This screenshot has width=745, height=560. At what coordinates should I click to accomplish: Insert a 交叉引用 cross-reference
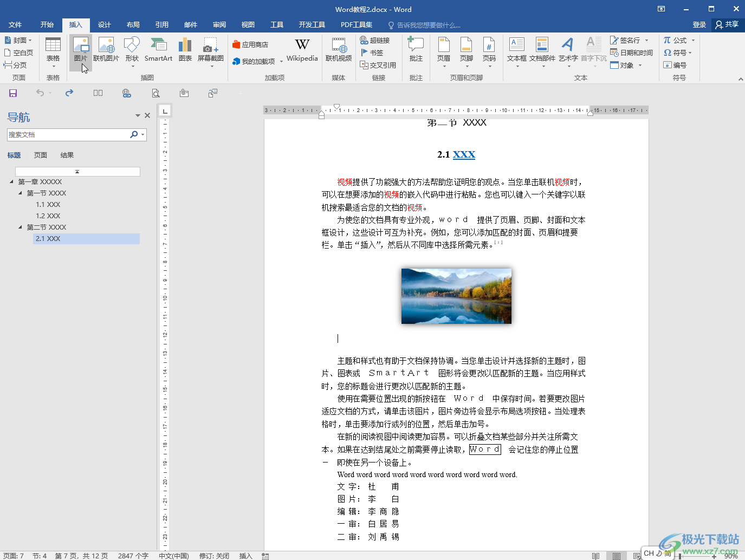[378, 65]
